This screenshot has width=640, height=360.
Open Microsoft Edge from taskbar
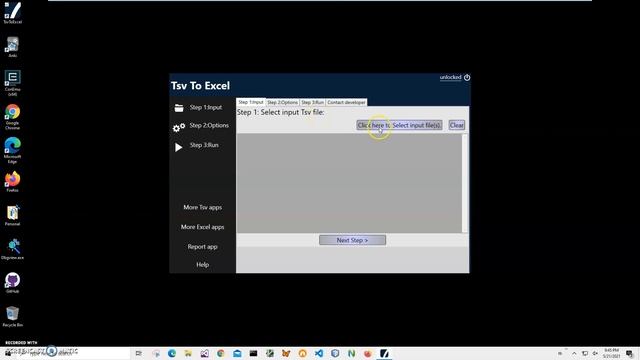point(172,353)
